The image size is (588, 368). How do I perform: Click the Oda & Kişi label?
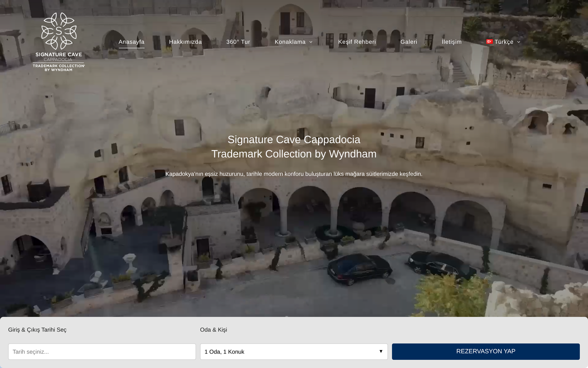coord(214,330)
